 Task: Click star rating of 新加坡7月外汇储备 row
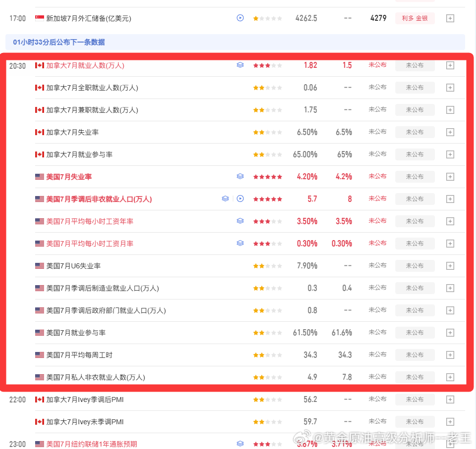pos(267,18)
